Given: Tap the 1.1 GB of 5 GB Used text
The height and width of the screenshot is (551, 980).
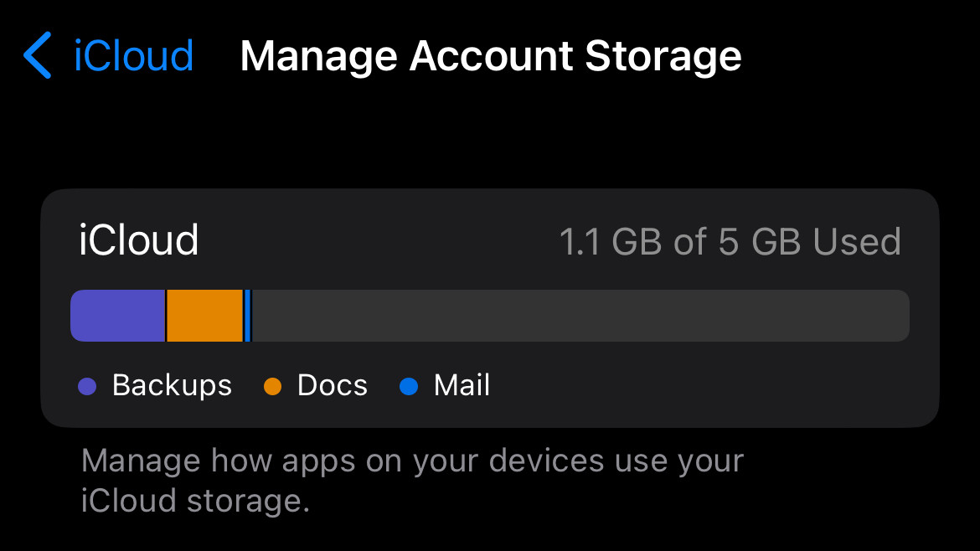Looking at the screenshot, I should point(730,242).
